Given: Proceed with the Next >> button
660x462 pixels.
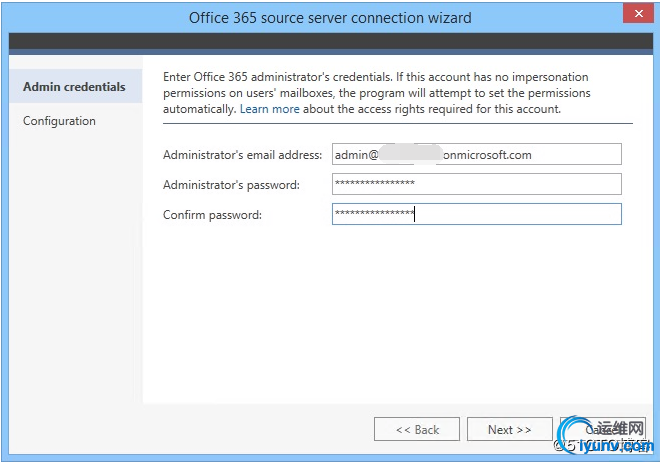Looking at the screenshot, I should [510, 429].
